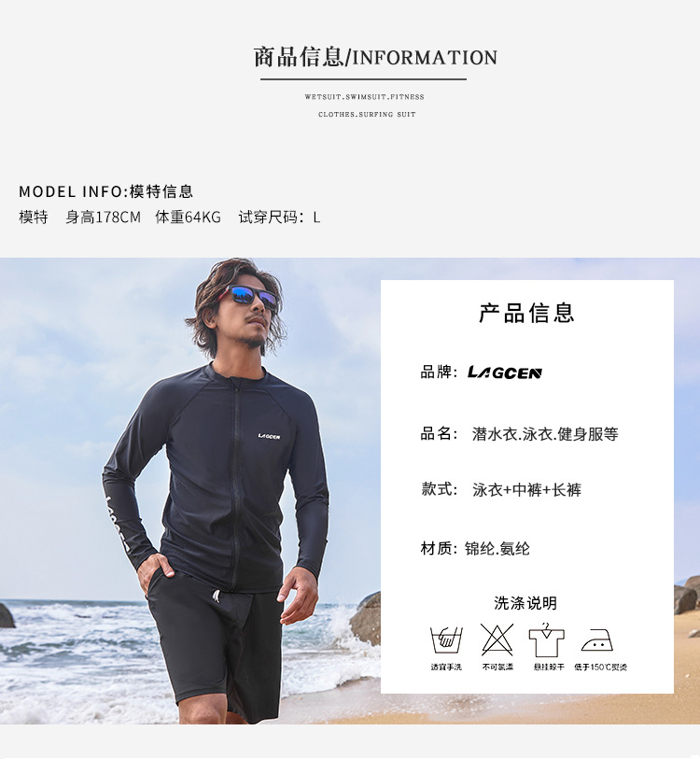Click the 潜水衣.泳衣.健身服等 product name text
Screen dimensions: 700x759
click(545, 434)
